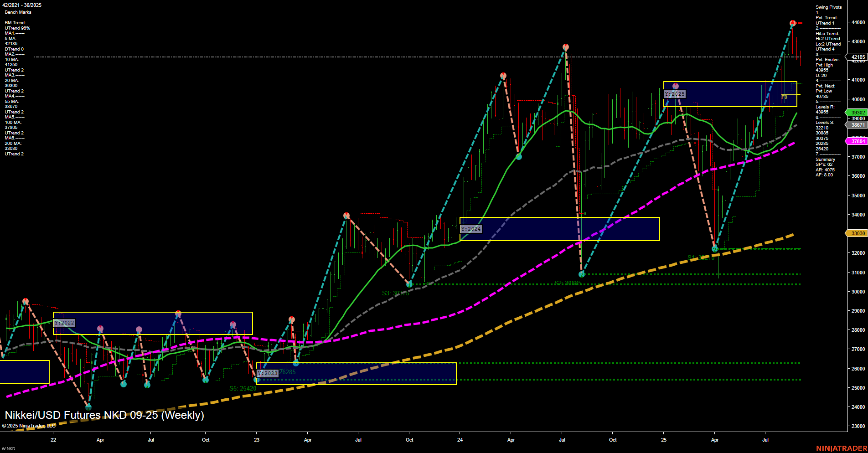Select the red pivot-high dot at 44000
This screenshot has height=453, width=868.
pos(792,21)
